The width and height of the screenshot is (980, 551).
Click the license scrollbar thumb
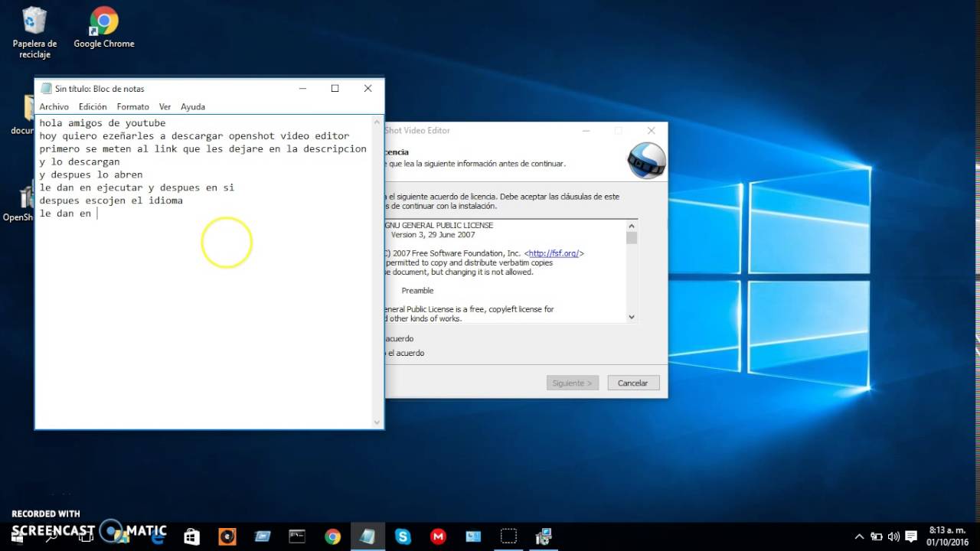[632, 237]
